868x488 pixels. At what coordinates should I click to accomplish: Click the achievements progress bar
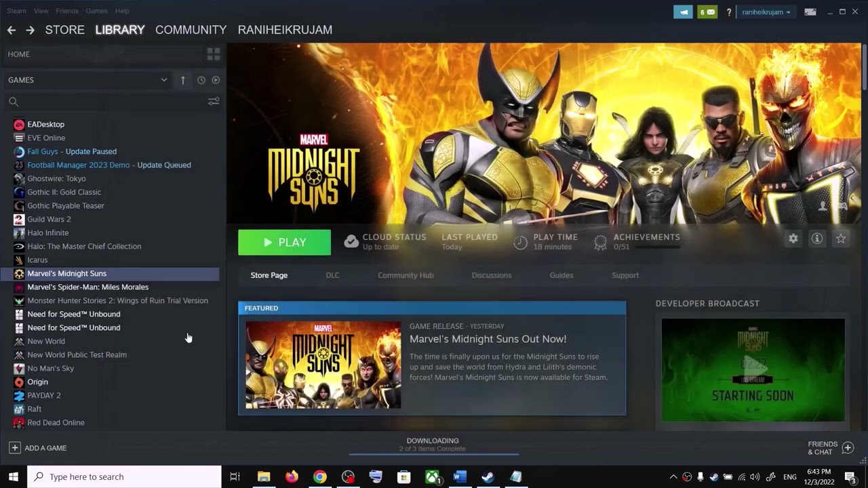coord(658,248)
